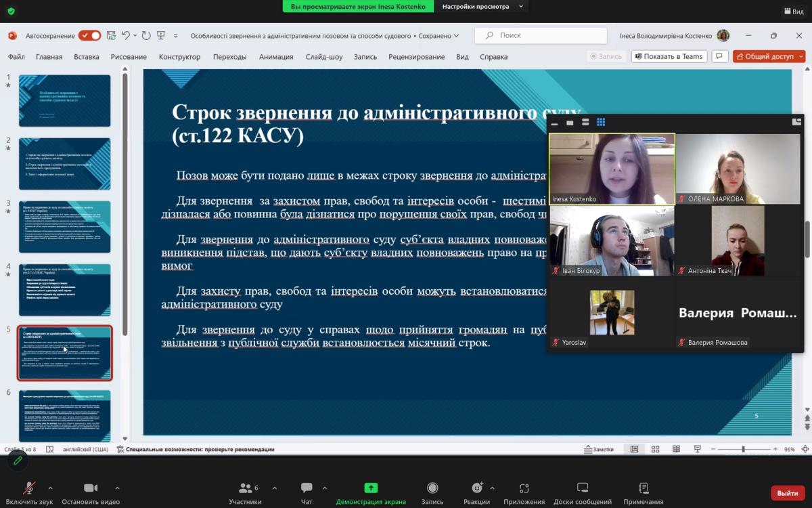Viewport: 812px width, 508px height.
Task: Open Participants (Участники) list
Action: click(x=245, y=488)
